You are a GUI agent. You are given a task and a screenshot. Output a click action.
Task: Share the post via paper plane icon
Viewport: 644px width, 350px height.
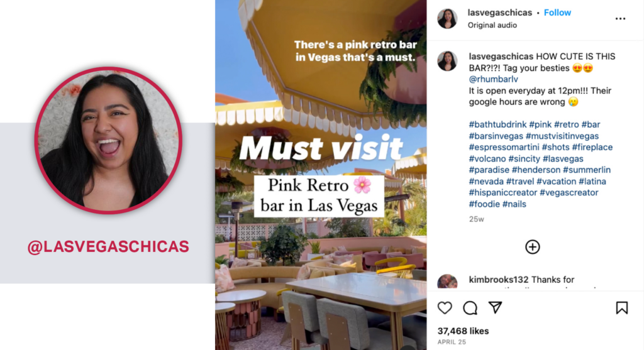pyautogui.click(x=496, y=307)
